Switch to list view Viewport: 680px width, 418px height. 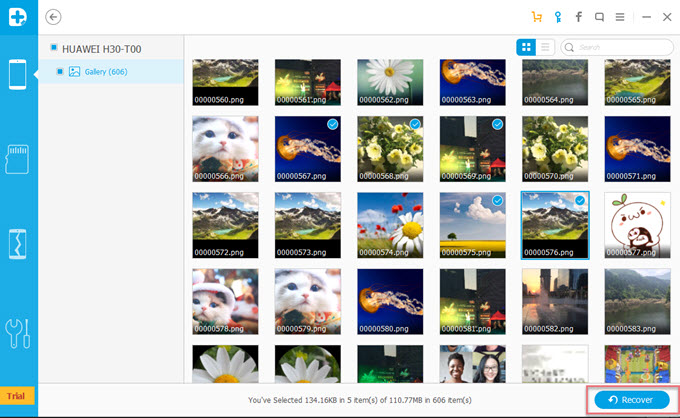point(546,47)
